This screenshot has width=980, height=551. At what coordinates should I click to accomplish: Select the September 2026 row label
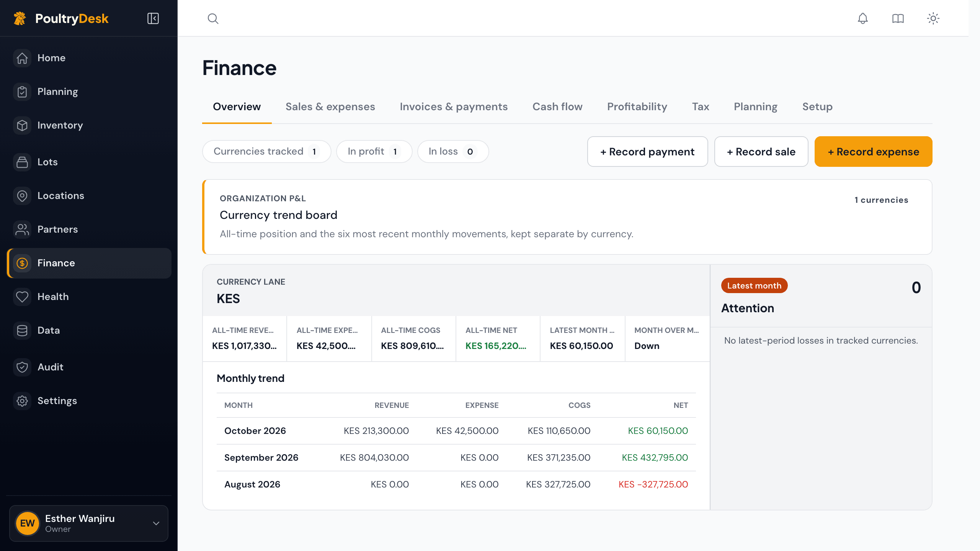pos(261,458)
